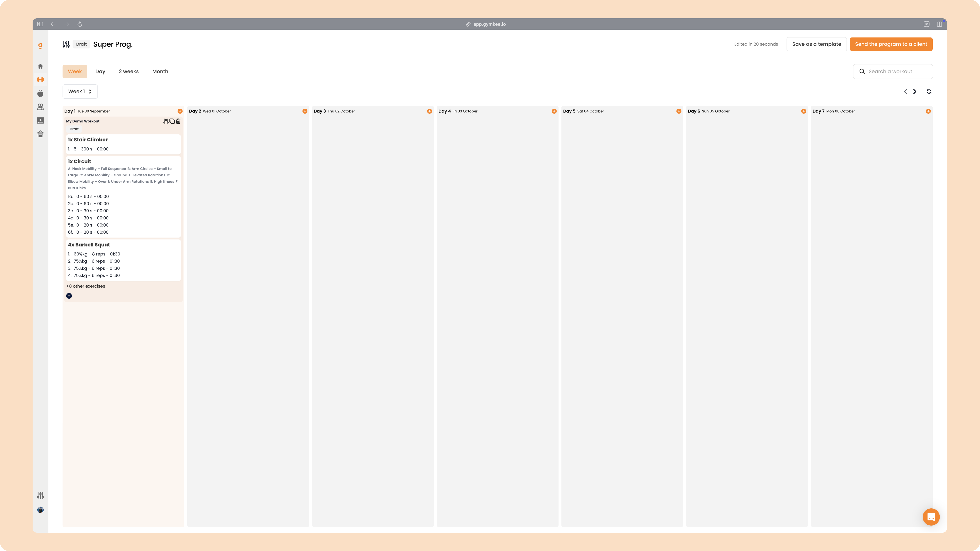The height and width of the screenshot is (551, 980).
Task: Click the program Draft status badge
Action: coord(81,44)
